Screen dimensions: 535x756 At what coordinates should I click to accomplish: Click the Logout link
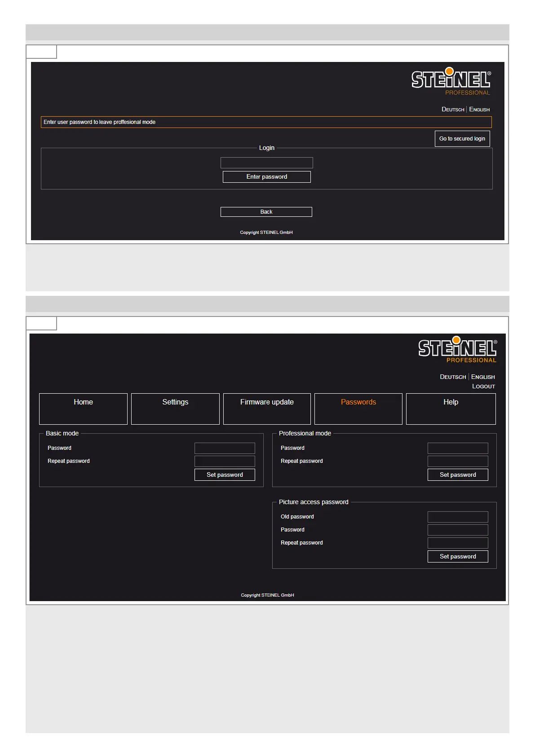tap(483, 387)
